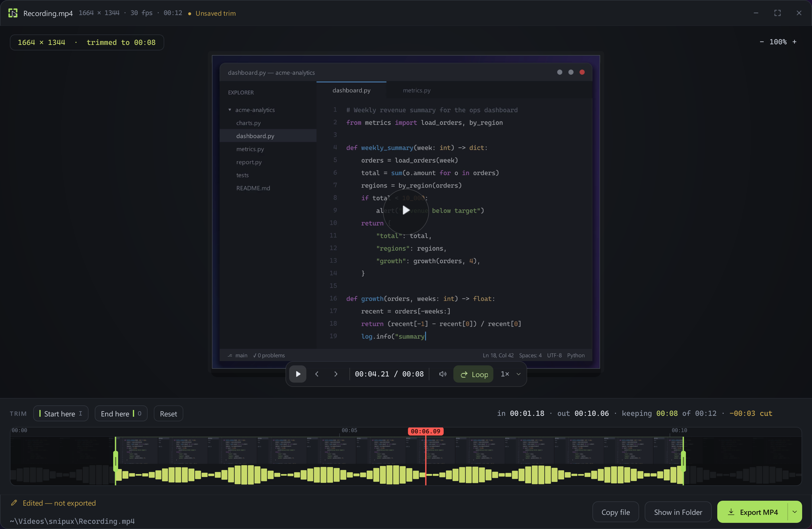Mute audio with the speaker icon
The width and height of the screenshot is (812, 529).
[443, 374]
